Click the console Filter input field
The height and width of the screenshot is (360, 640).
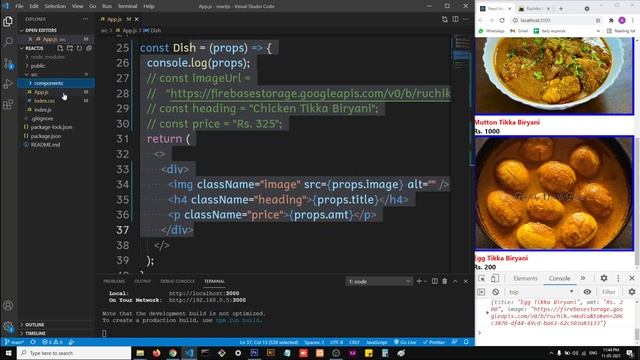tap(609, 292)
